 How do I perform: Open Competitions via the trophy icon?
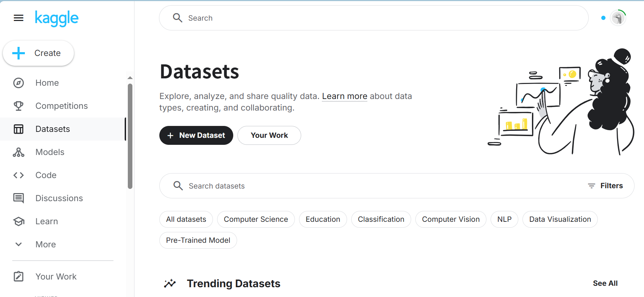click(x=19, y=106)
